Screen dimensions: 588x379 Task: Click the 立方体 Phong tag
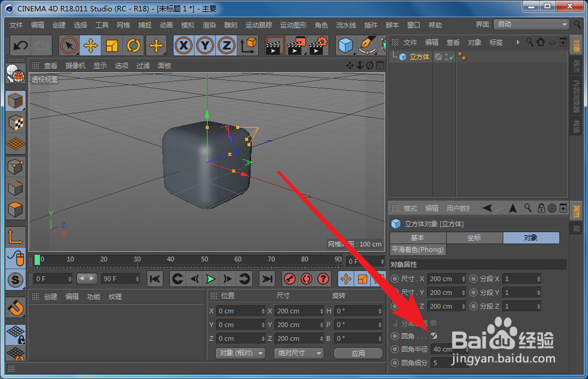462,57
